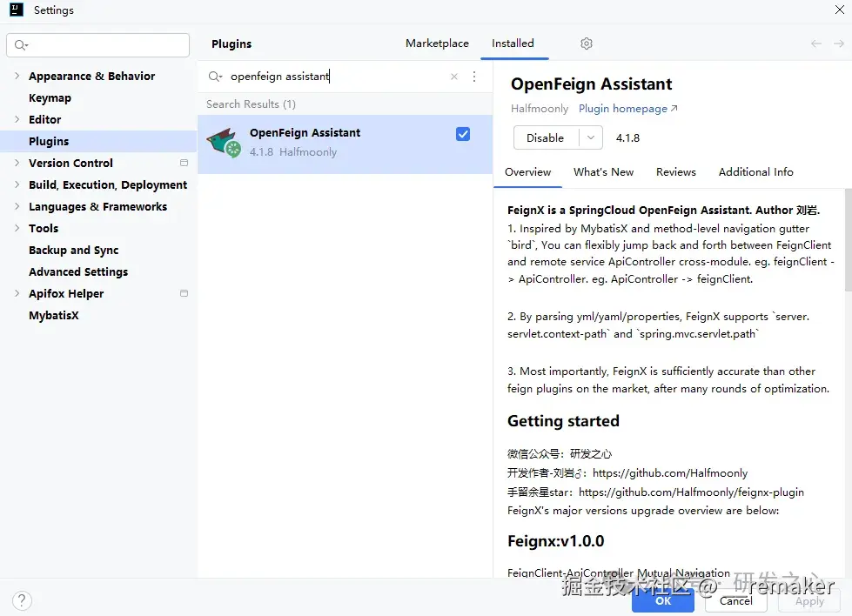The image size is (852, 616).
Task: Switch to the Marketplace tab
Action: (x=437, y=44)
